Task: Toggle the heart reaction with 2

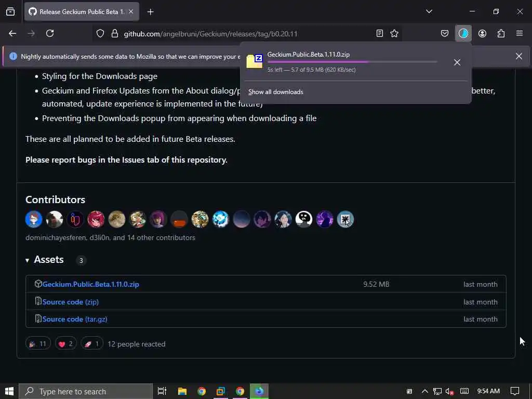Action: tap(66, 344)
